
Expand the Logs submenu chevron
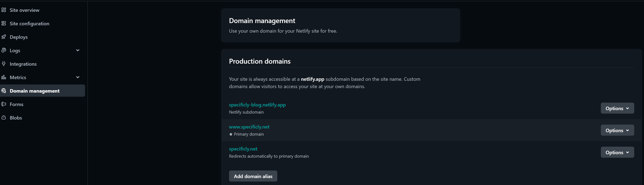click(78, 50)
